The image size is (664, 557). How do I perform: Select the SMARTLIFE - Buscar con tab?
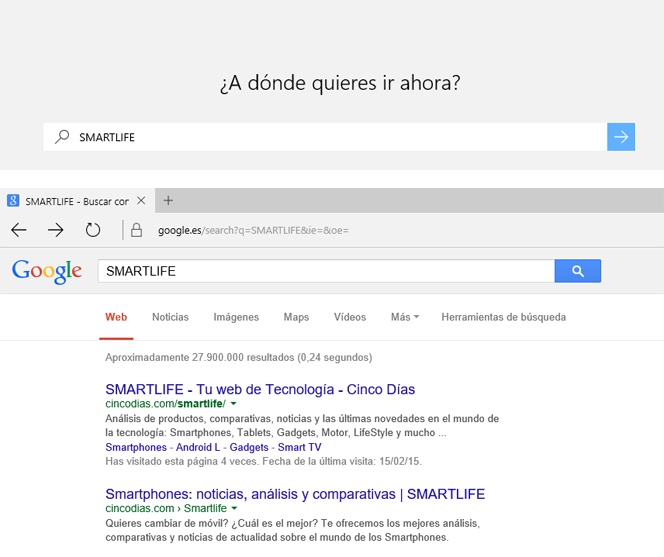(78, 201)
